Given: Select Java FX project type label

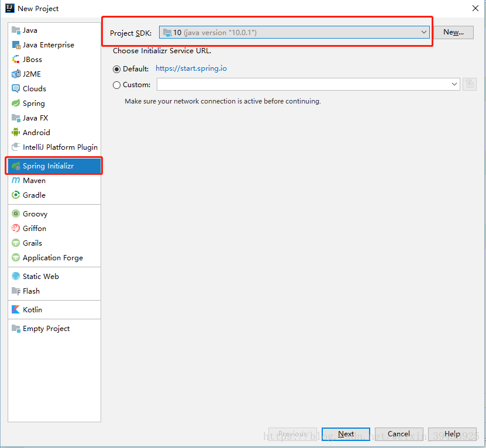Looking at the screenshot, I should 35,118.
